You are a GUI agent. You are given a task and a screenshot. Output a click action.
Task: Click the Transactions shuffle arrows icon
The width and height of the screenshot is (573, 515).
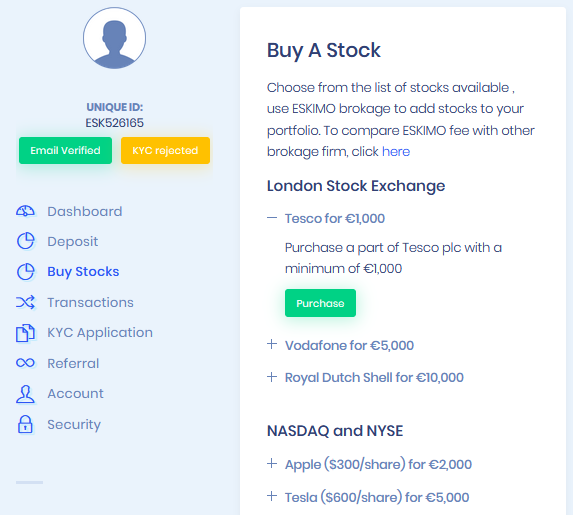point(25,302)
